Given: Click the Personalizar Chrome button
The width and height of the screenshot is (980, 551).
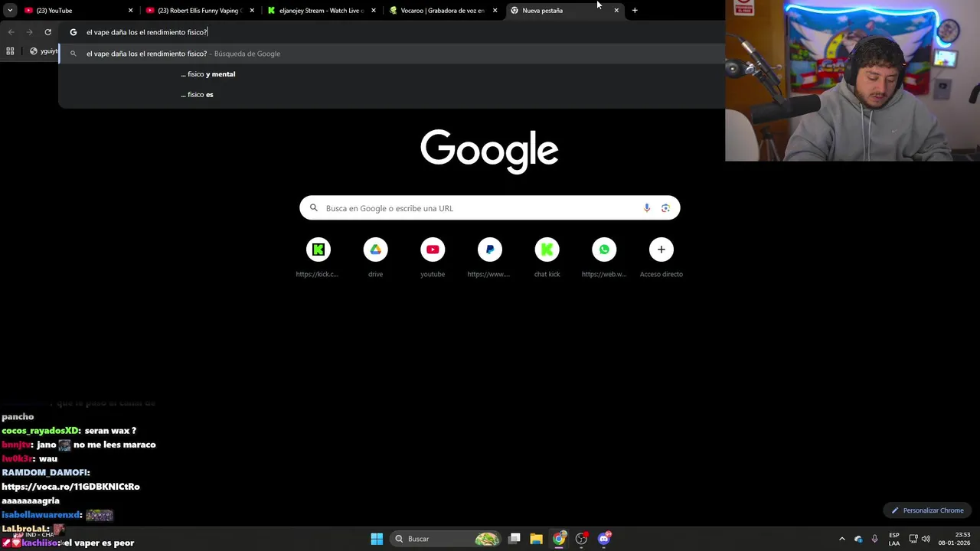Looking at the screenshot, I should pos(926,510).
